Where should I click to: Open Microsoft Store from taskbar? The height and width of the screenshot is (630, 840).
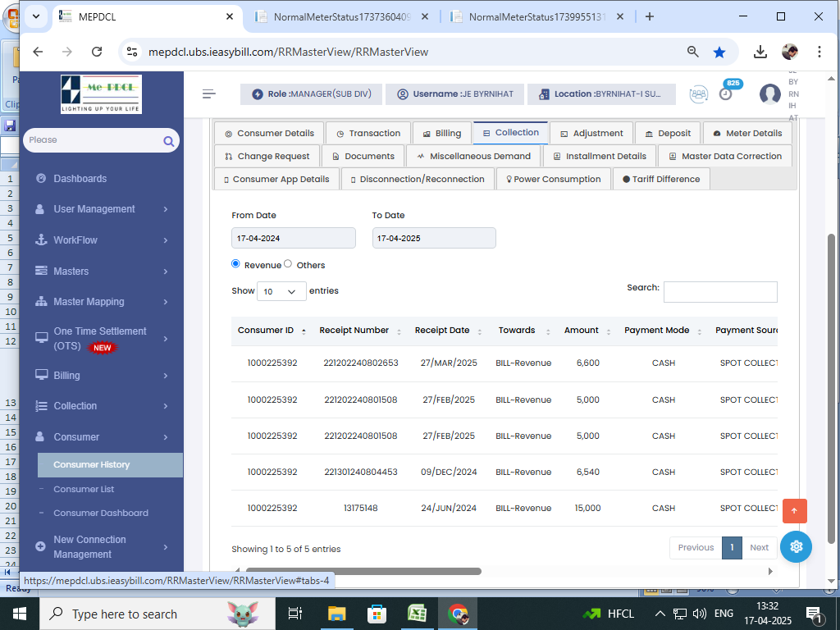(377, 614)
